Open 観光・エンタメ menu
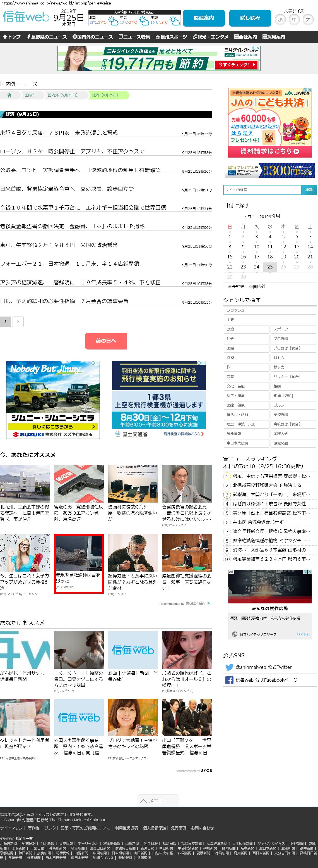The width and height of the screenshot is (318, 868). pyautogui.click(x=211, y=37)
